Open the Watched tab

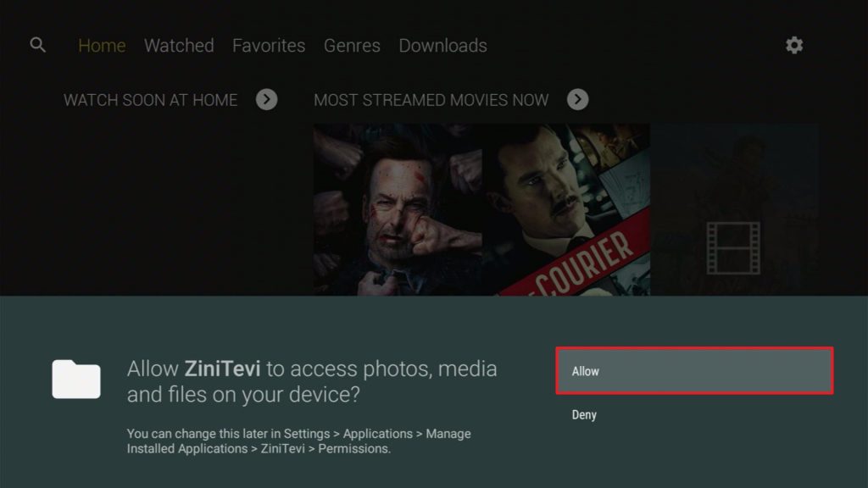[179, 46]
